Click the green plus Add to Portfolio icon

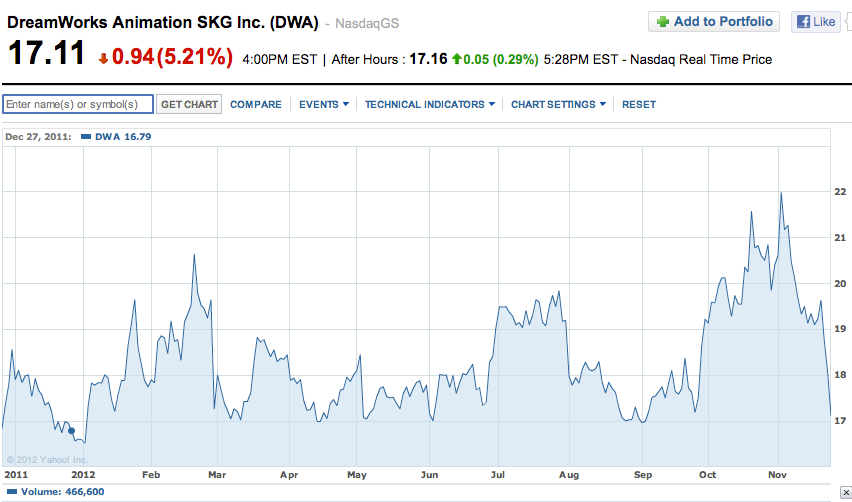(x=663, y=22)
